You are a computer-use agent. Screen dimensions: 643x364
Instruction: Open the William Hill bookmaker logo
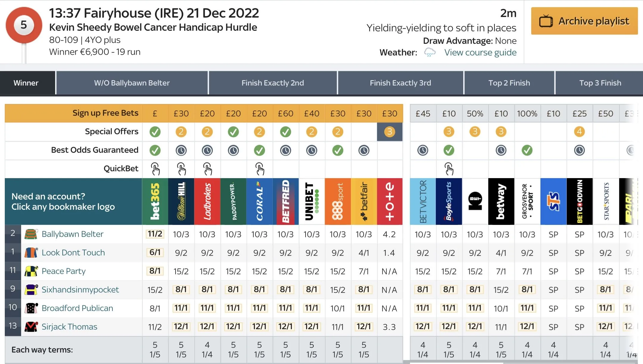click(x=181, y=201)
